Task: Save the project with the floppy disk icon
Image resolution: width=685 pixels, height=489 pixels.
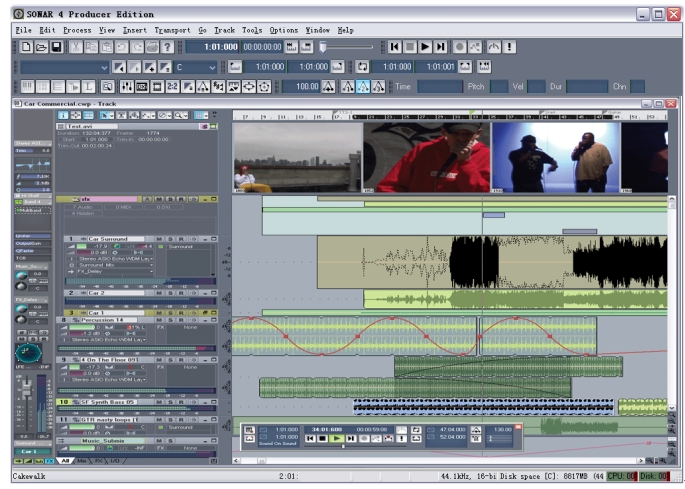Action: tap(56, 47)
